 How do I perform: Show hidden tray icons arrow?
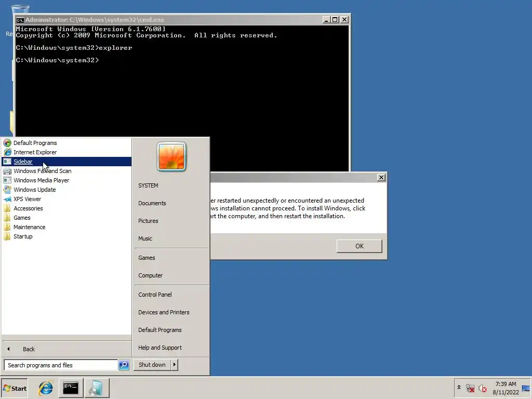(x=459, y=388)
